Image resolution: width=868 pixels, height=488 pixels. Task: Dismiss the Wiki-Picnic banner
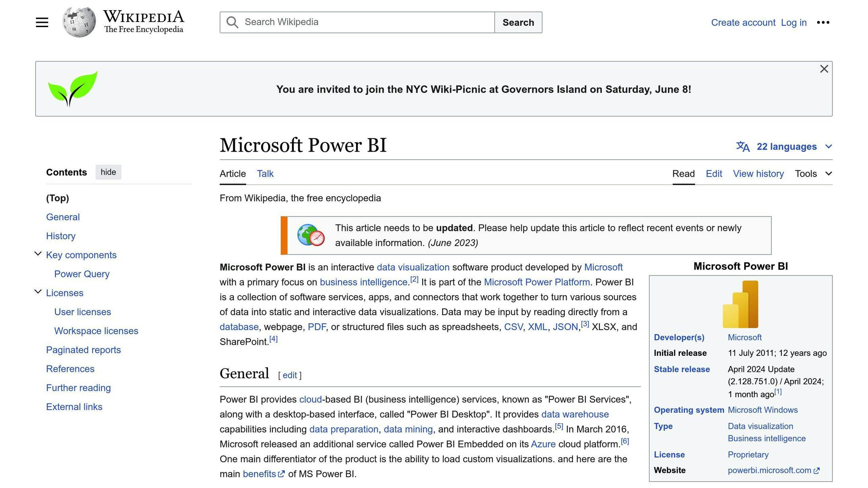(823, 69)
